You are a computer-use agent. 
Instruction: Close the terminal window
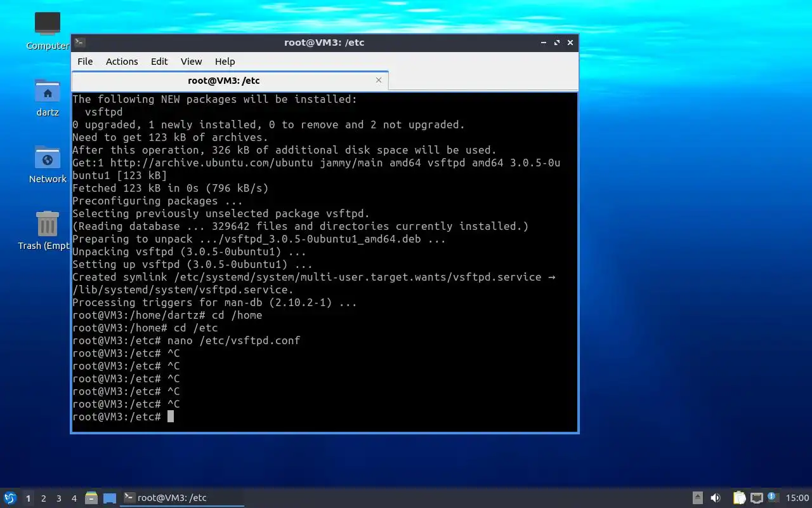click(x=570, y=43)
